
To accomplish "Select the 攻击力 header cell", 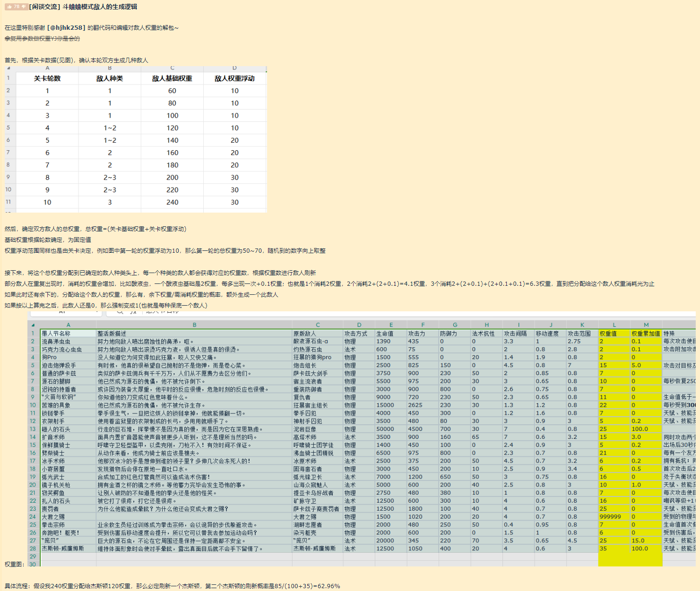I will (x=423, y=334).
